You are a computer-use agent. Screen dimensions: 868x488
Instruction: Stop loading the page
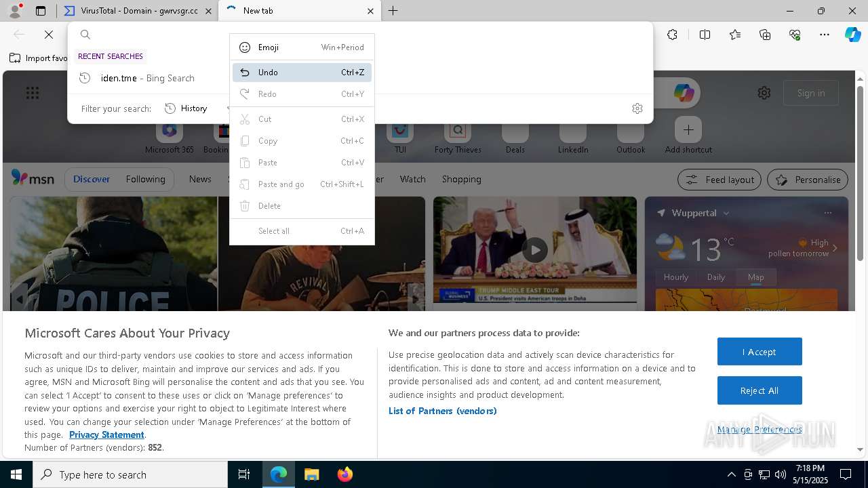coord(49,35)
